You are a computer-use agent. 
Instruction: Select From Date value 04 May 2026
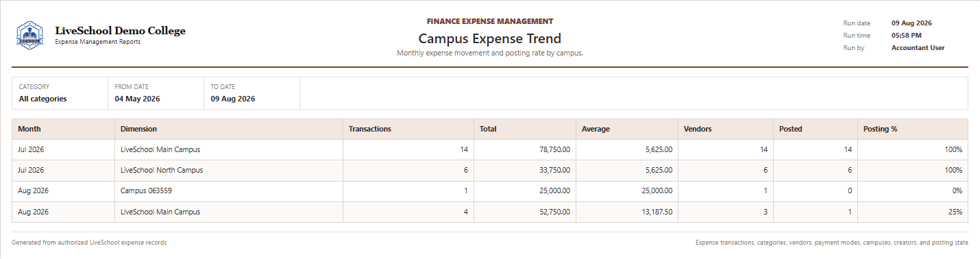pos(137,99)
